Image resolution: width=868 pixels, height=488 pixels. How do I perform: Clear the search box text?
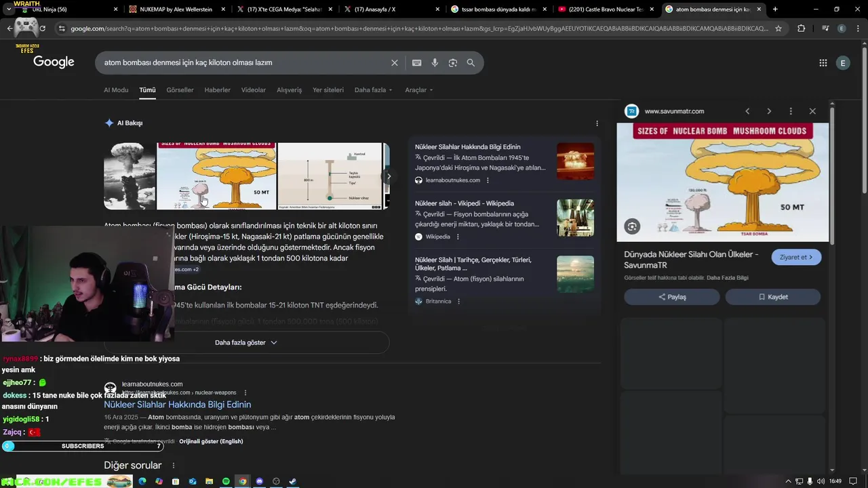coord(395,63)
